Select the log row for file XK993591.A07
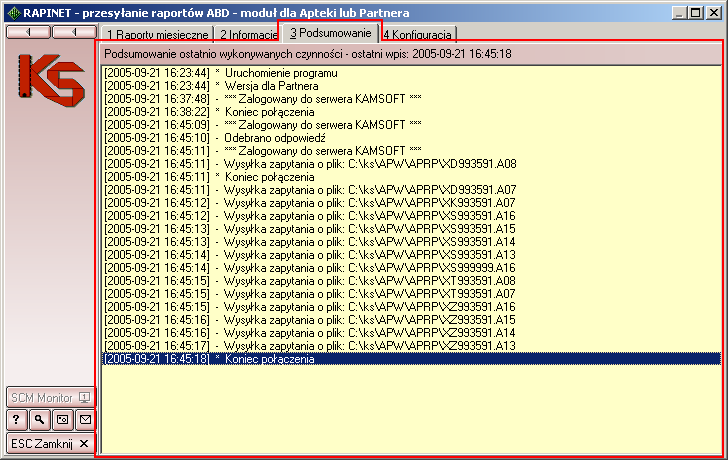Screen dimensions: 728x460 [411, 203]
